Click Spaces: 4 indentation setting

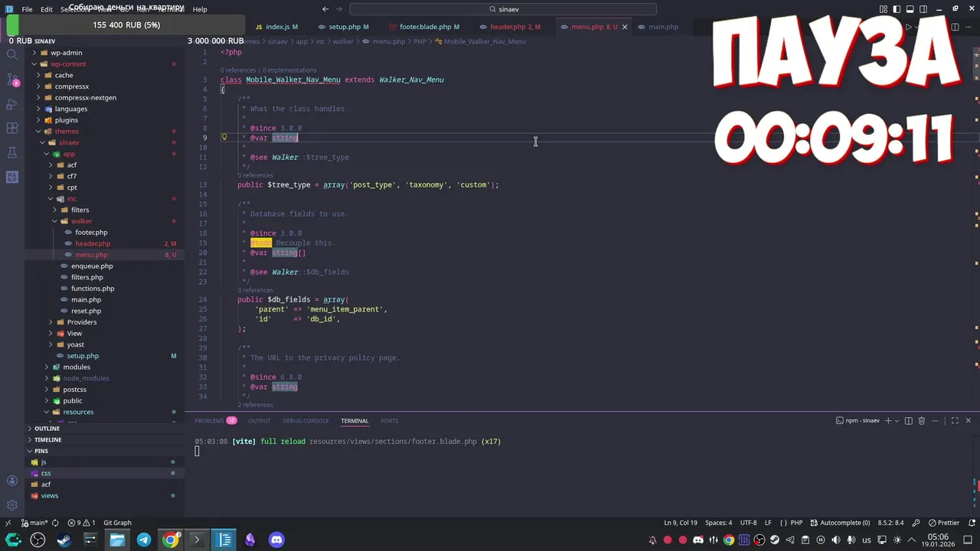point(718,523)
